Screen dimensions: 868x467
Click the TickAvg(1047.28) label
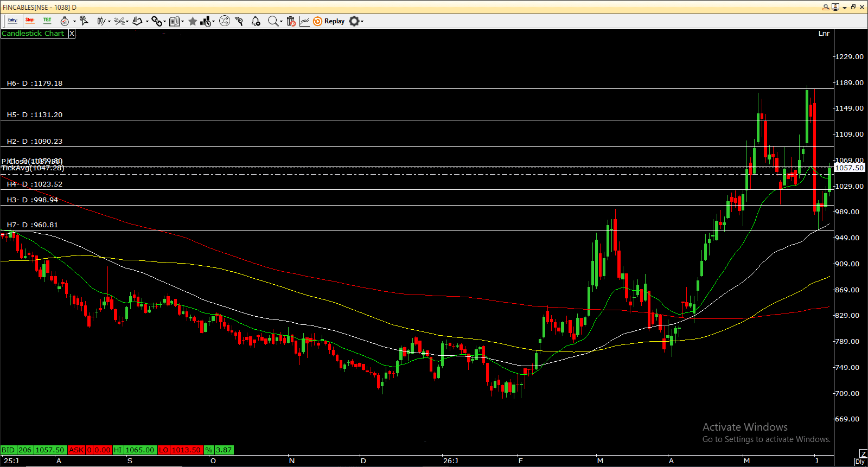pos(33,168)
